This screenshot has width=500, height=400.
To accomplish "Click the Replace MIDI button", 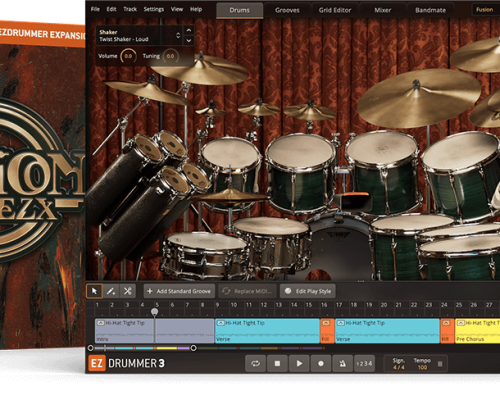I will coord(248,291).
